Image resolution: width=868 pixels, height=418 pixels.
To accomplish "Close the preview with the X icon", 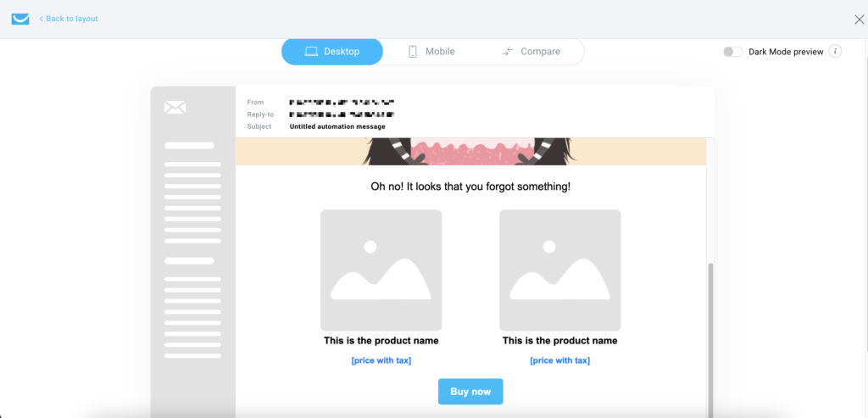I will pos(860,20).
